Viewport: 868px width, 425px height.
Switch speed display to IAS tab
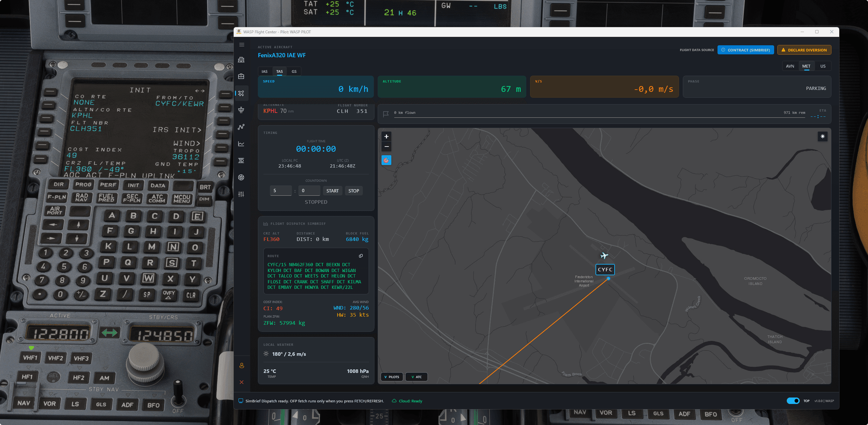click(x=264, y=71)
